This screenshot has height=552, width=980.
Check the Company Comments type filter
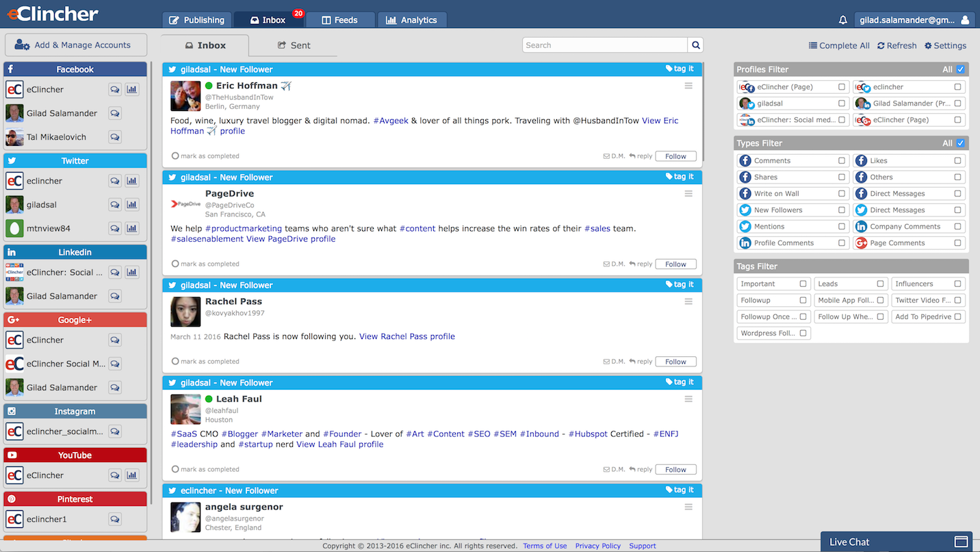(x=958, y=227)
